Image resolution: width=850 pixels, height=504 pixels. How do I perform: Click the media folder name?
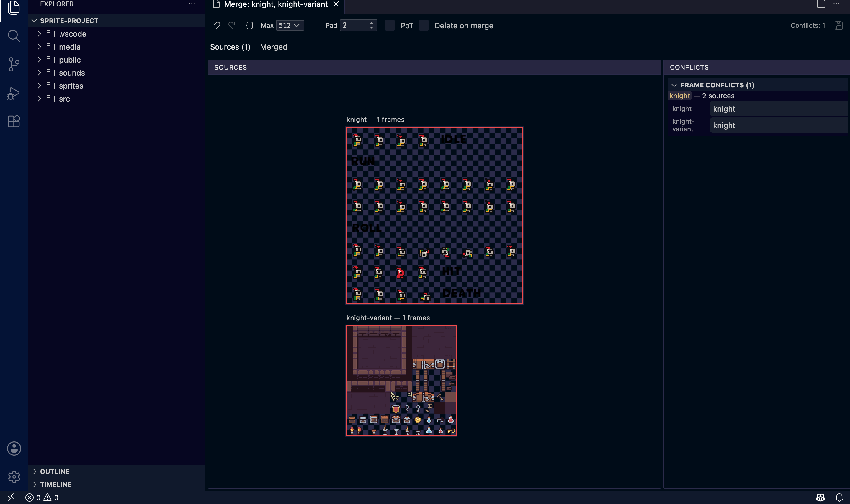[x=70, y=47]
